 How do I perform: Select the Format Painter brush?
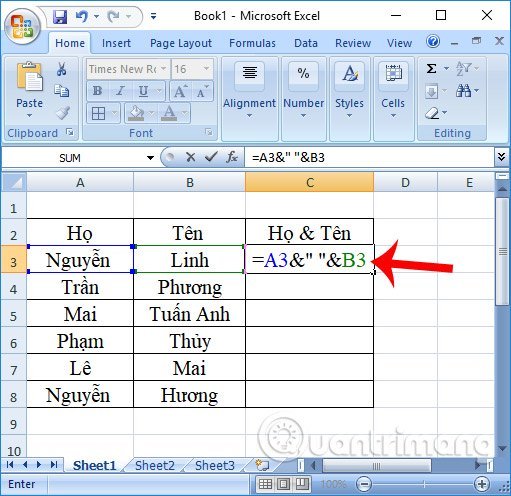(62, 113)
